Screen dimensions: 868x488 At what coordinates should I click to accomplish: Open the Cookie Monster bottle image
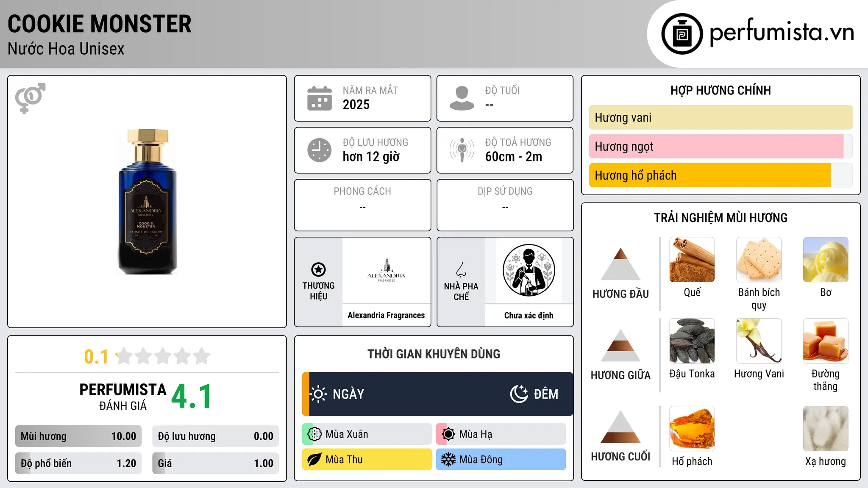[147, 202]
